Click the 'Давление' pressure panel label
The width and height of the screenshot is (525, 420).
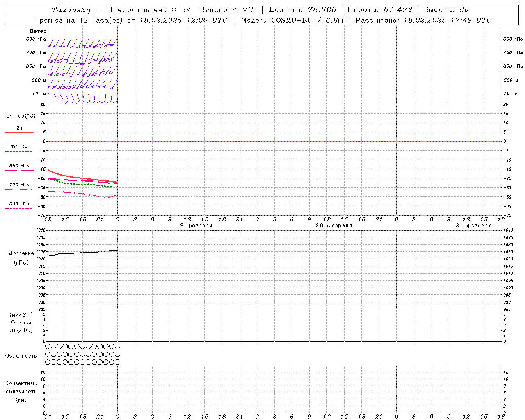(x=21, y=253)
